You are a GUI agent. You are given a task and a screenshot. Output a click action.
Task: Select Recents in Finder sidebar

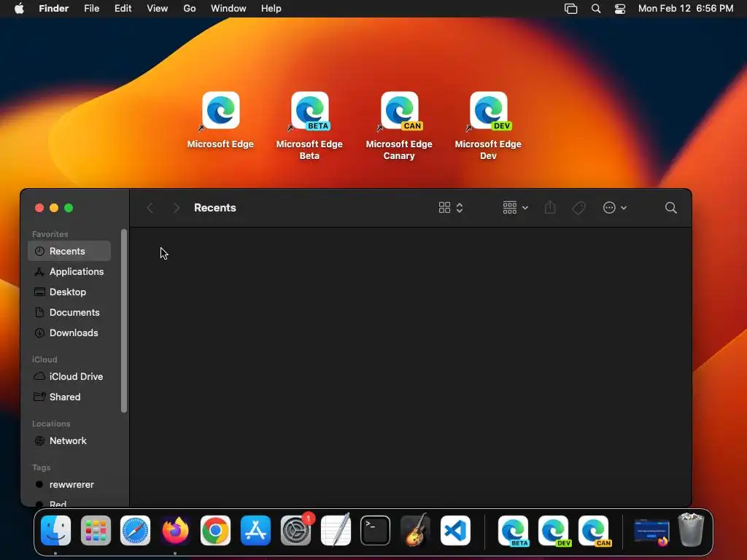click(x=69, y=251)
